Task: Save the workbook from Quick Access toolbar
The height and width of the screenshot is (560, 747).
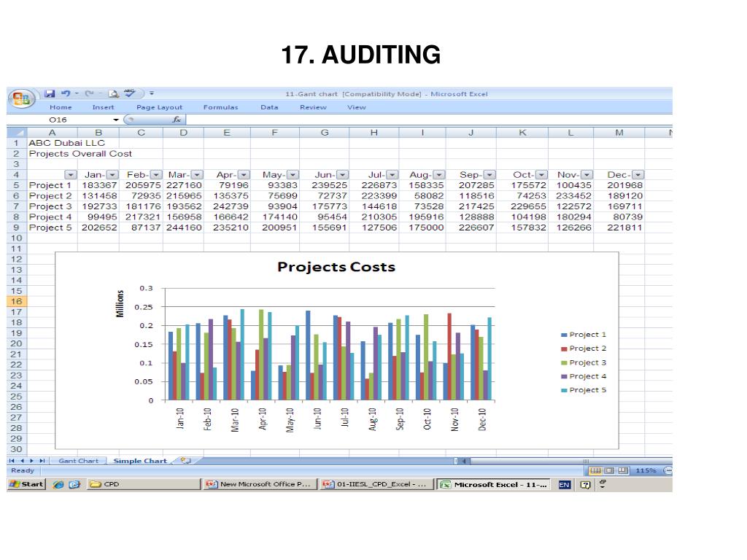Action: pos(50,93)
